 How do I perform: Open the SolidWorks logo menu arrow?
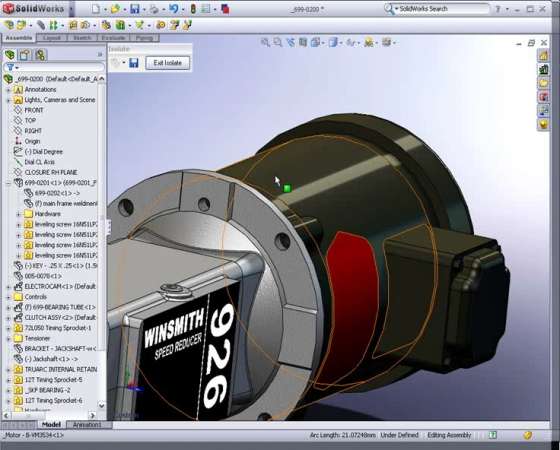(x=71, y=9)
